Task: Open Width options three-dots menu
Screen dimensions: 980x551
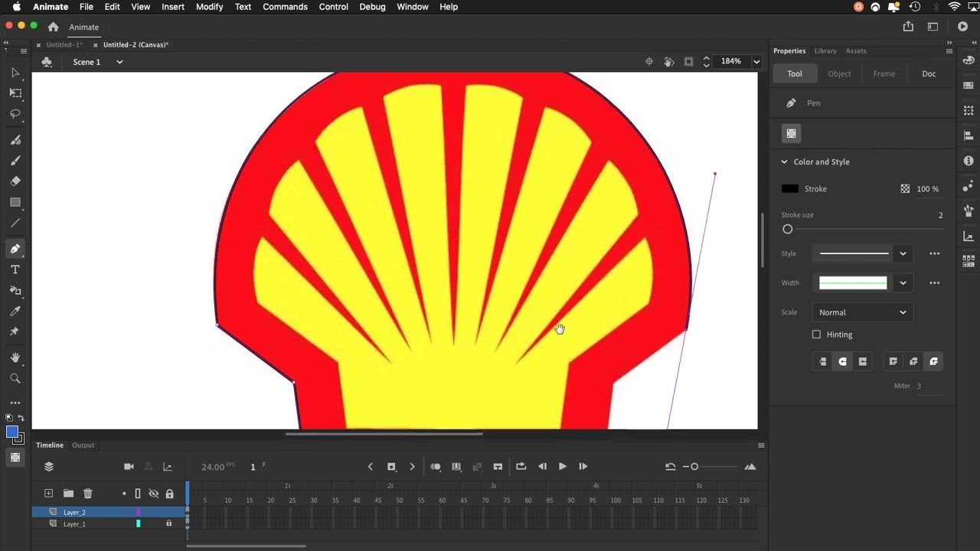Action: click(x=934, y=282)
